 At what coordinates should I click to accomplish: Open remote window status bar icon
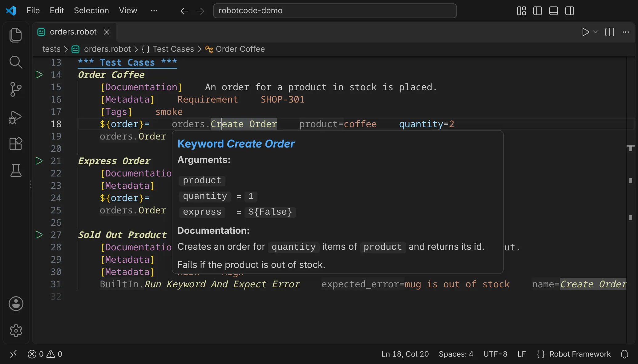tap(14, 354)
